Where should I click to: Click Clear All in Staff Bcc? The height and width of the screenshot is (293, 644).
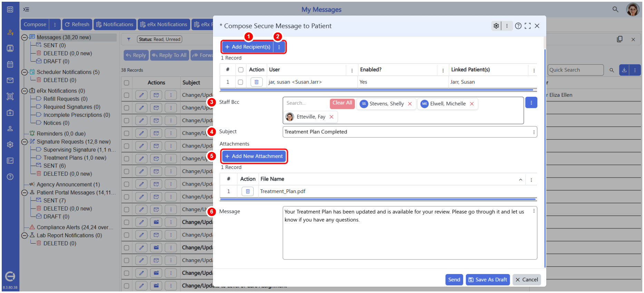point(342,103)
